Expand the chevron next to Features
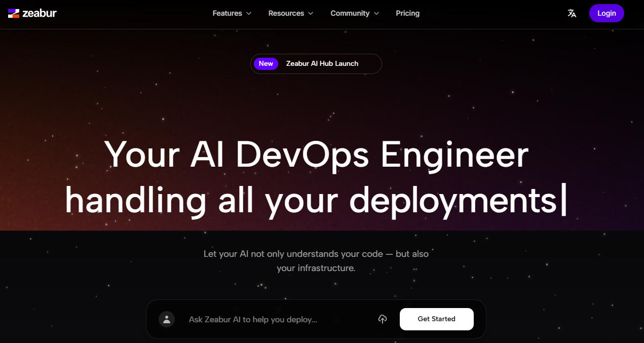Image resolution: width=644 pixels, height=343 pixels. pyautogui.click(x=249, y=14)
